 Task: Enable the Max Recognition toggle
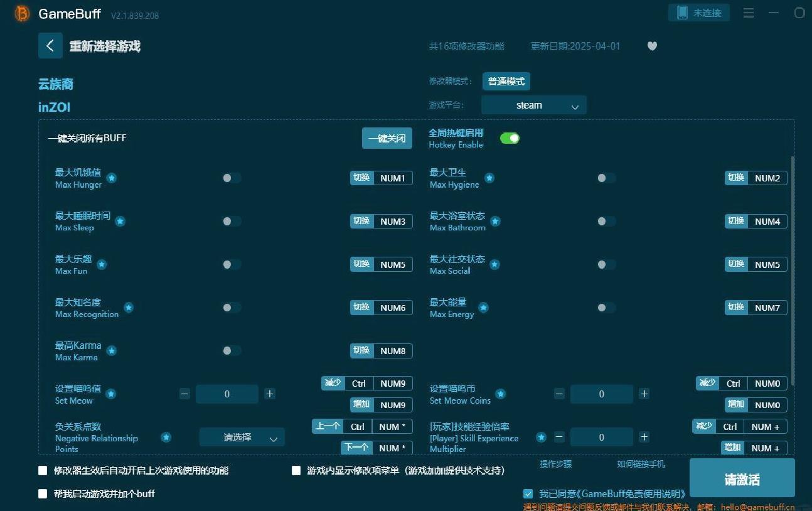[x=232, y=308]
